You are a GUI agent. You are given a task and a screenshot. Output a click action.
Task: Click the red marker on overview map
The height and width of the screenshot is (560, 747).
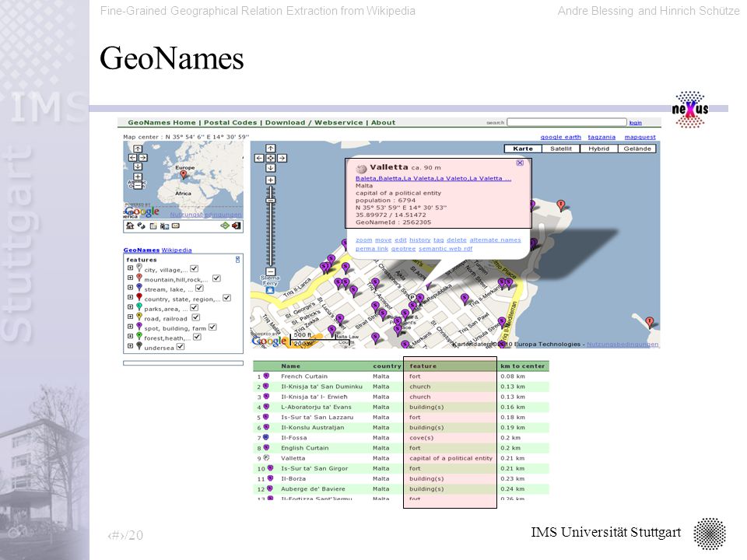(x=184, y=175)
